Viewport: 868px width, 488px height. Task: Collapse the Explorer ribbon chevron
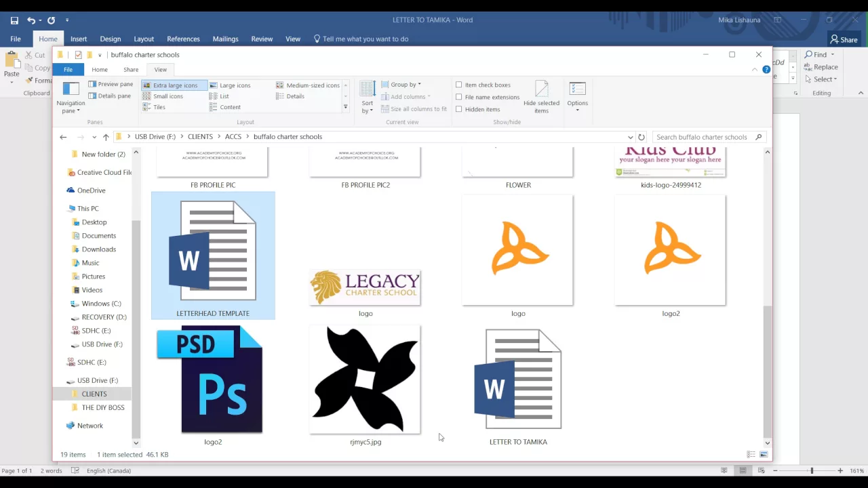click(755, 69)
